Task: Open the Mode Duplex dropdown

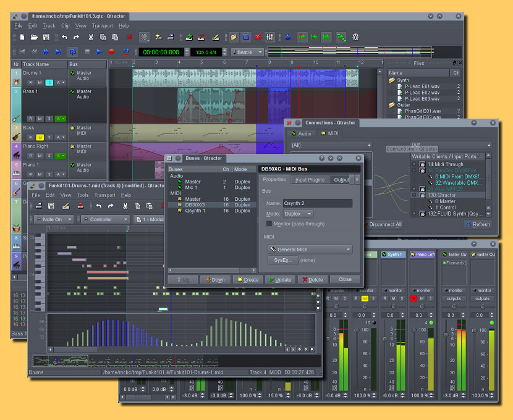Action: pyautogui.click(x=298, y=214)
